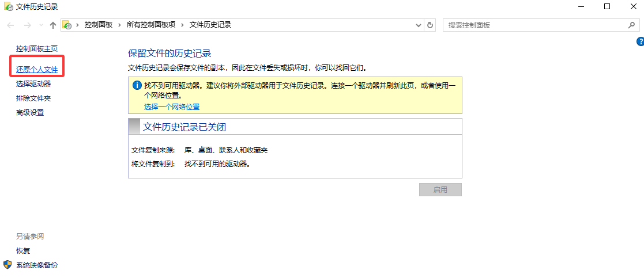Viewport: 644px width, 278px height.
Task: Click the 选择一个网络位置 link
Action: click(x=172, y=107)
